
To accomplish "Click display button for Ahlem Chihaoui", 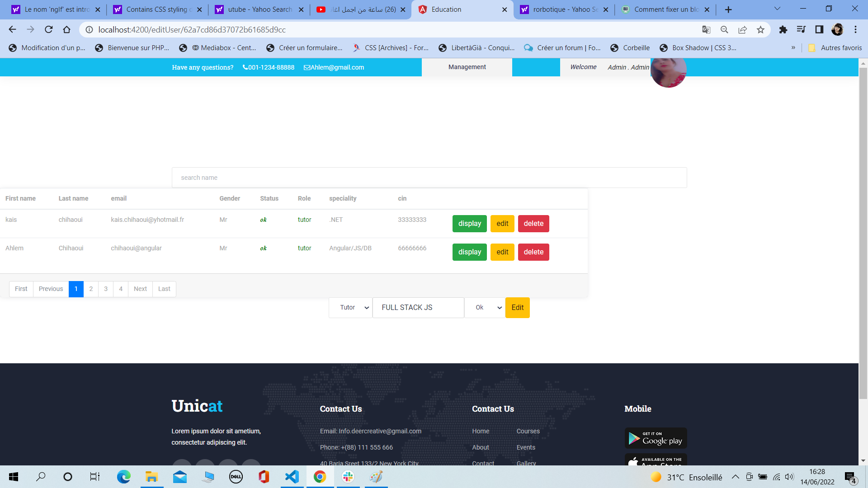I will [x=469, y=252].
